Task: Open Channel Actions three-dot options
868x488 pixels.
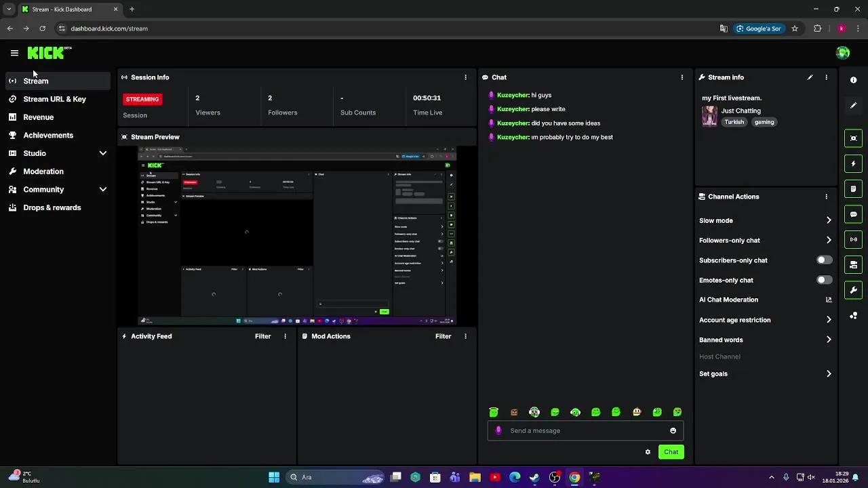Action: tap(826, 197)
